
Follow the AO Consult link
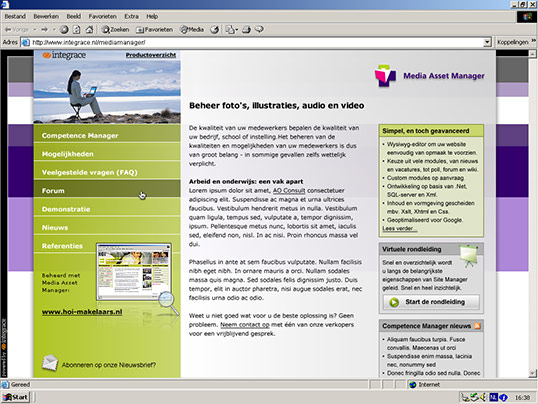289,191
